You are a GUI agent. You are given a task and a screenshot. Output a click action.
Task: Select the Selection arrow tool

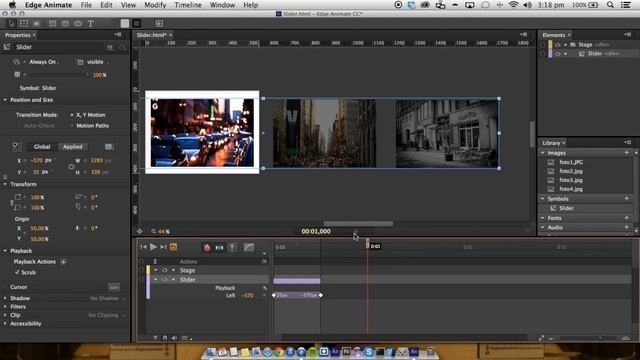click(x=11, y=23)
